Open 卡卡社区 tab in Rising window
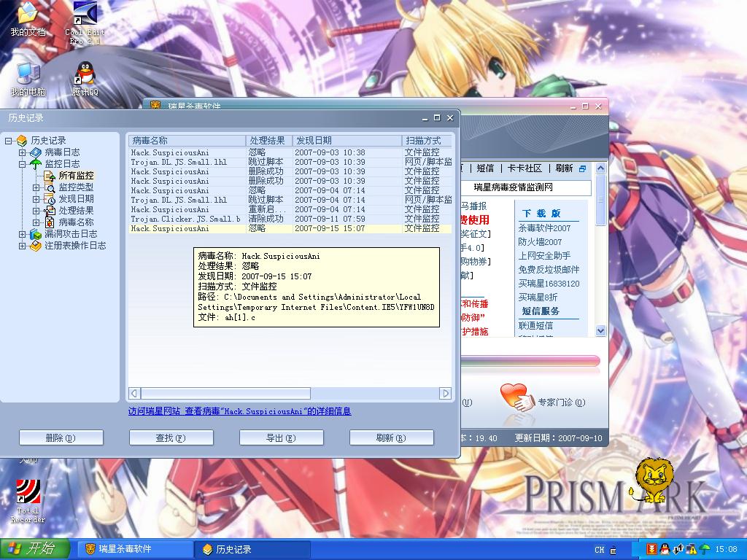Screen dimensions: 747x560 525,168
